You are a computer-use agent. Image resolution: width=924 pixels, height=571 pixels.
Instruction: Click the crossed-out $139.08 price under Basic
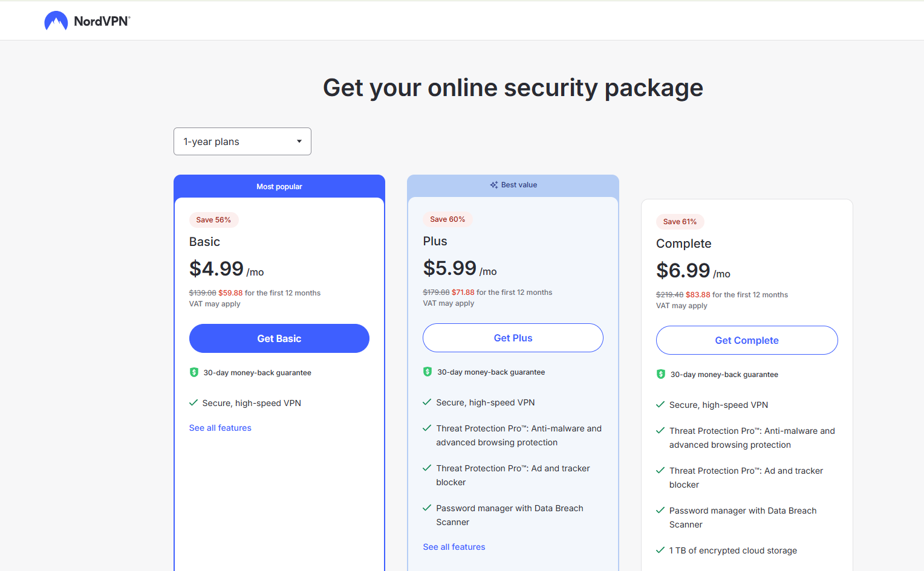pyautogui.click(x=202, y=292)
